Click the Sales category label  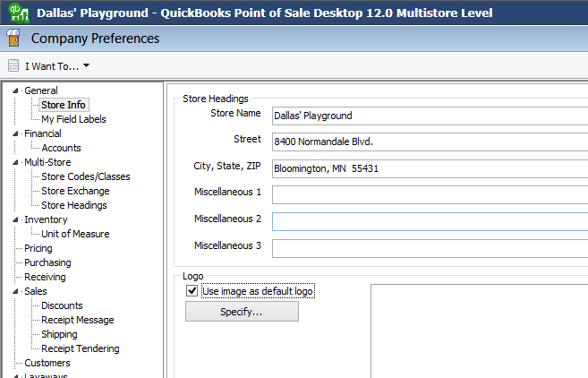pyautogui.click(x=36, y=291)
